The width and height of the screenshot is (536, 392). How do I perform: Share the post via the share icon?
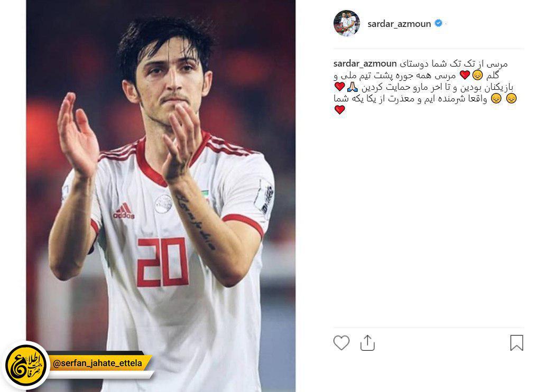coord(367,343)
